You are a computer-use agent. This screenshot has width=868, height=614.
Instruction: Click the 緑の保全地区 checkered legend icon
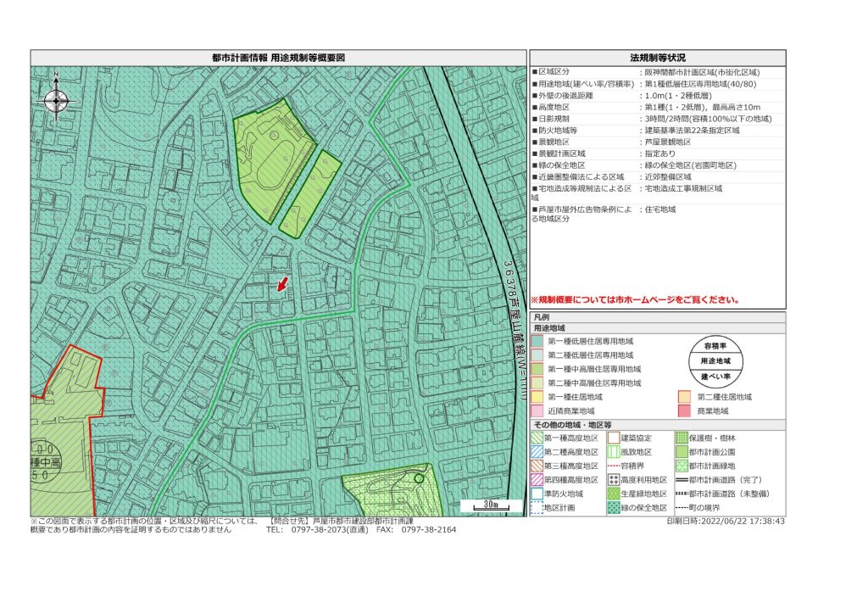pyautogui.click(x=613, y=506)
